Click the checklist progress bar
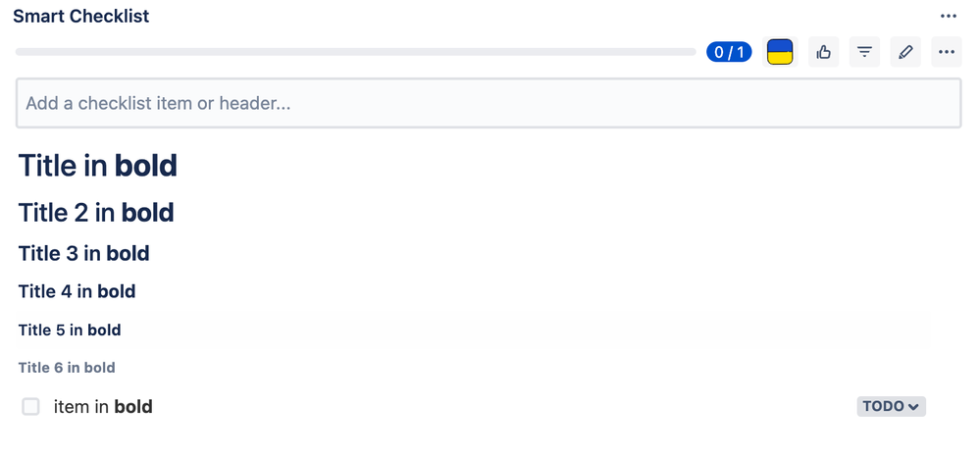 356,52
